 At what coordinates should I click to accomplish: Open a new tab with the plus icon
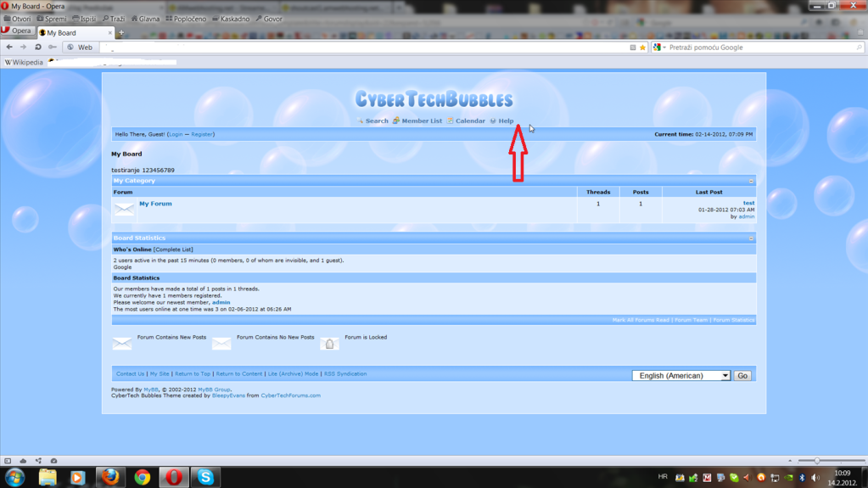[121, 33]
